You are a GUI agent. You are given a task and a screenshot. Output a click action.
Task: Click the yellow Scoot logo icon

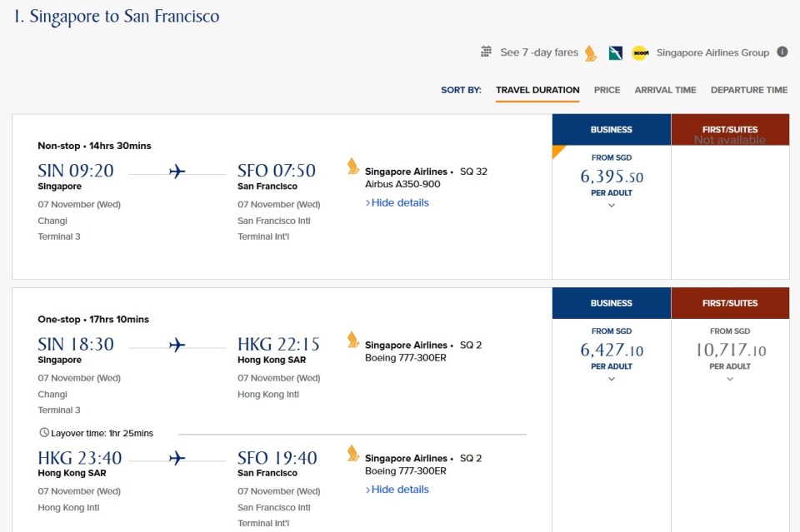tap(640, 53)
